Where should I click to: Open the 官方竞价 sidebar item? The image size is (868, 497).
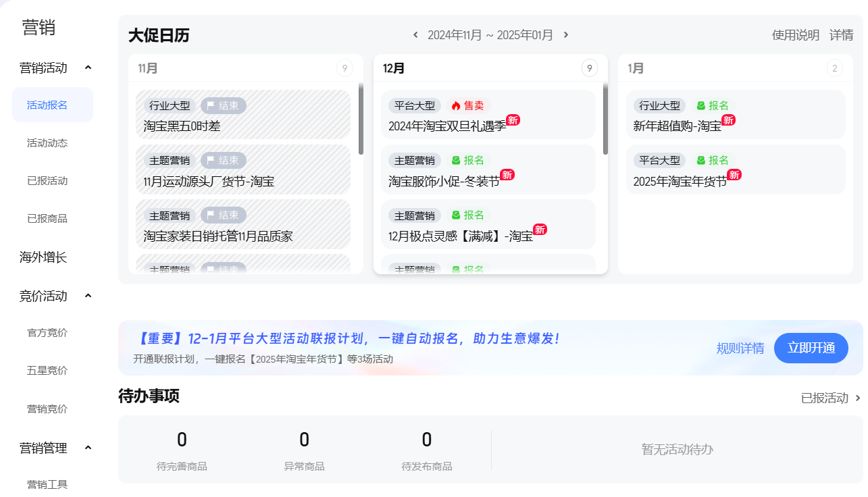point(47,333)
